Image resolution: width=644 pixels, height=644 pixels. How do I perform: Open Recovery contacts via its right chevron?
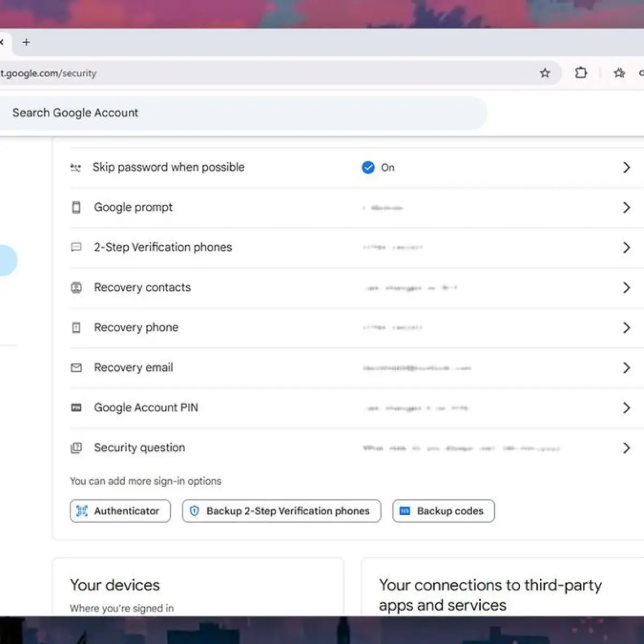pyautogui.click(x=626, y=288)
